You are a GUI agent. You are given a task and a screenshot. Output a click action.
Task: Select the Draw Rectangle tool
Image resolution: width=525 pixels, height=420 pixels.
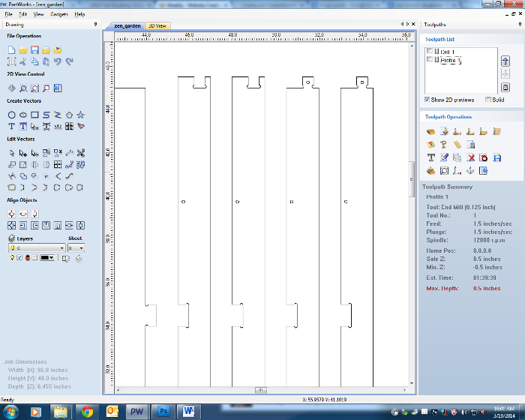(x=34, y=115)
